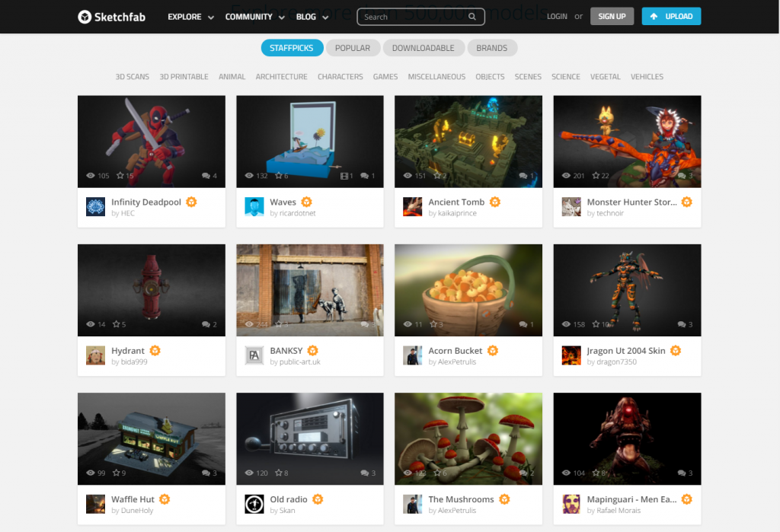This screenshot has width=780, height=532.
Task: Filter by 3D SCANS category
Action: 133,77
